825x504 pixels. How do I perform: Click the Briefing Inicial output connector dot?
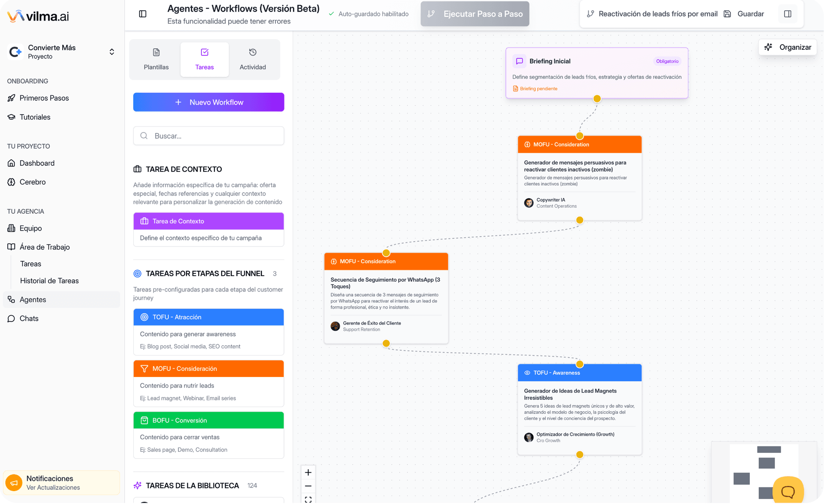coord(597,99)
